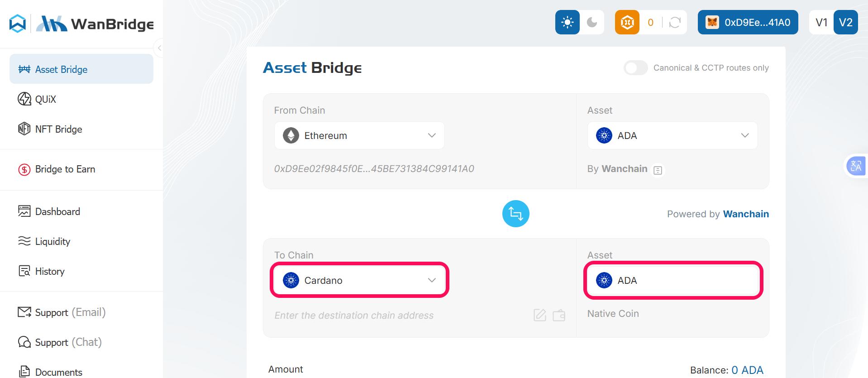Enable Canonical & CCTP routes only
This screenshot has height=378, width=868.
coord(635,67)
